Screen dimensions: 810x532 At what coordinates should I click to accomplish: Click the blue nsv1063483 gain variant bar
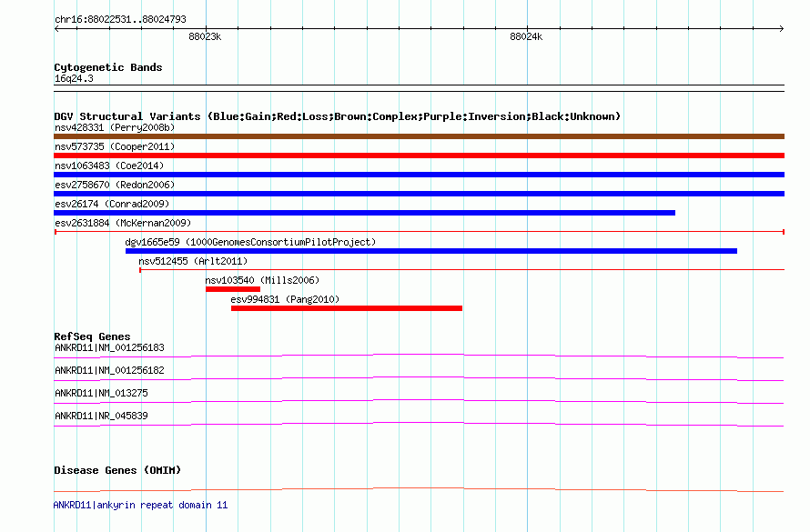pos(419,175)
